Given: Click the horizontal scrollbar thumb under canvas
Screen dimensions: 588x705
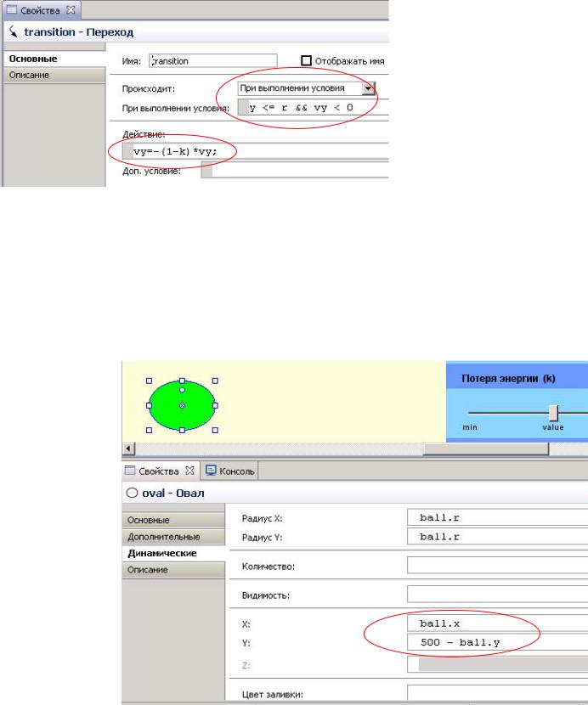Looking at the screenshot, I should tap(486, 448).
